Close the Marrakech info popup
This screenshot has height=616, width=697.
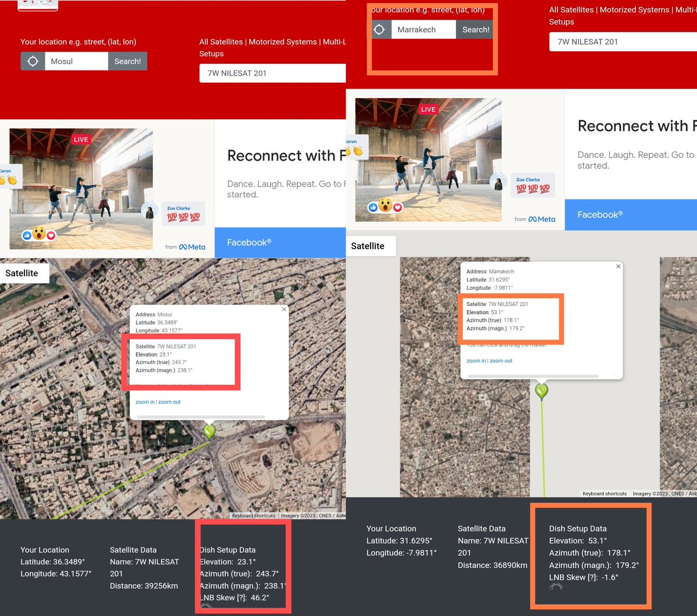(618, 266)
